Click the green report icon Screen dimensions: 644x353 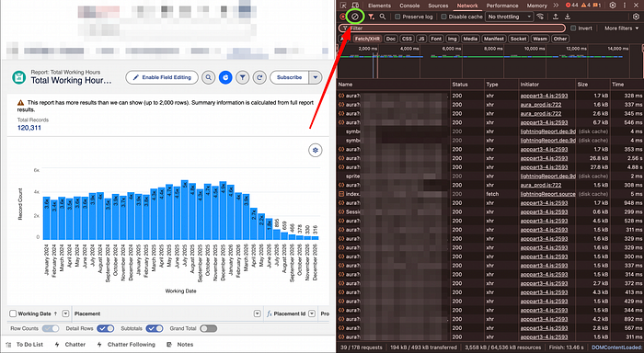point(19,77)
